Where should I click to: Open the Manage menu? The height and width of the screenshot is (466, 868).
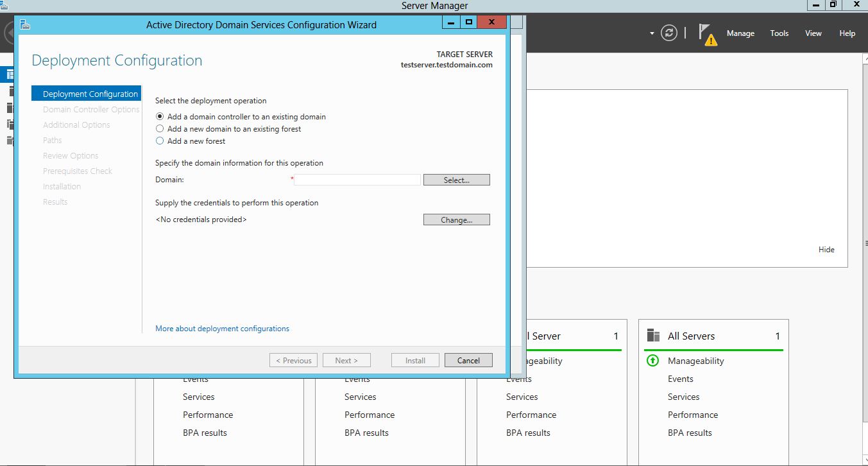coord(740,33)
